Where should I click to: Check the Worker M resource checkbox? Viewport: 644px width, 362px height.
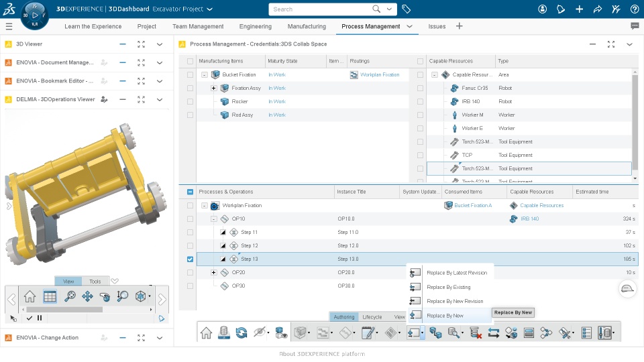point(420,115)
